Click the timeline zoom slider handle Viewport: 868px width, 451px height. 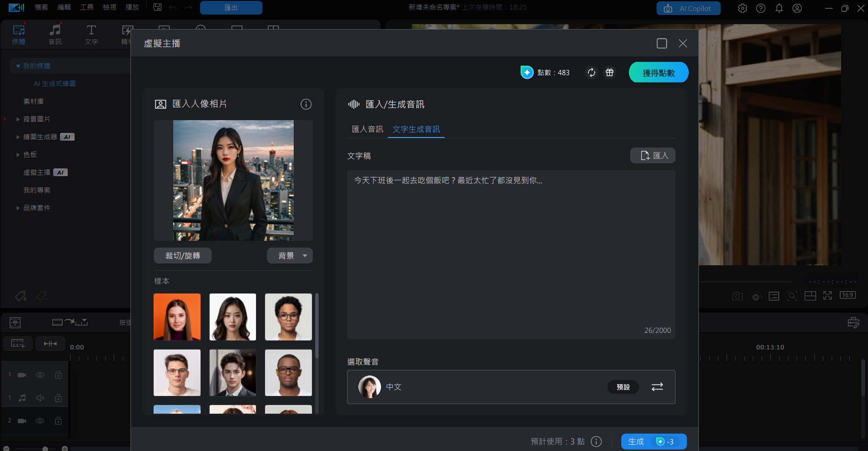pyautogui.click(x=45, y=449)
